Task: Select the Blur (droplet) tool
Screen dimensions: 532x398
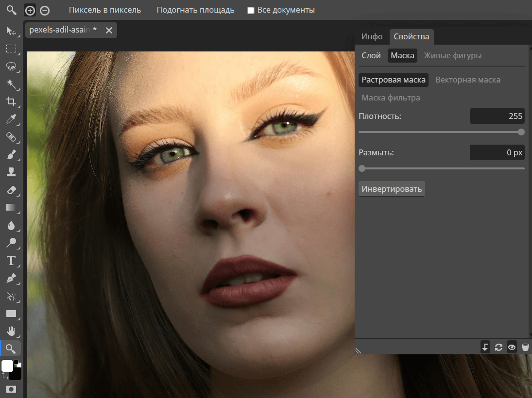Action: tap(11, 225)
